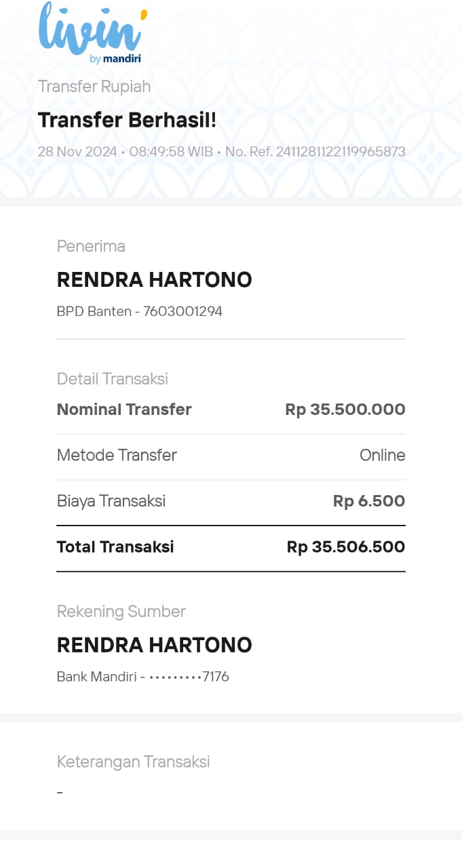Click the Biaya Transaksi row label

coord(111,501)
